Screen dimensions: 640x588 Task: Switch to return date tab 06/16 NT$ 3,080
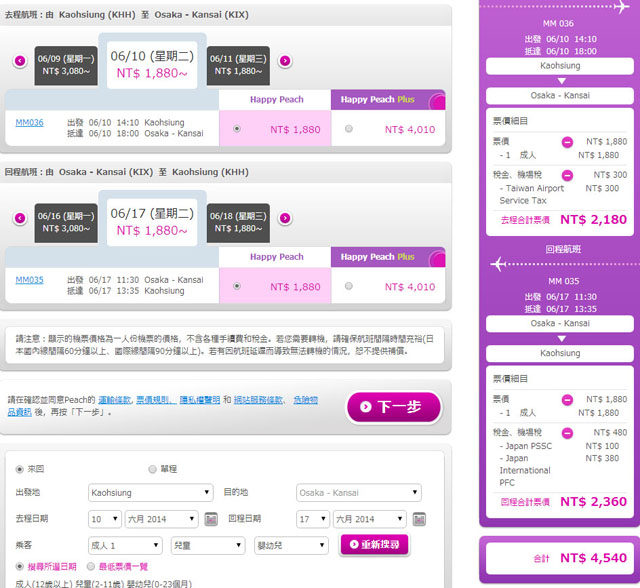tap(66, 223)
